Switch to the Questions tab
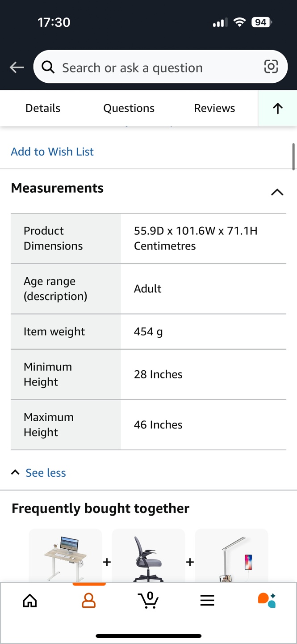Viewport: 297px width, 644px height. coord(129,108)
